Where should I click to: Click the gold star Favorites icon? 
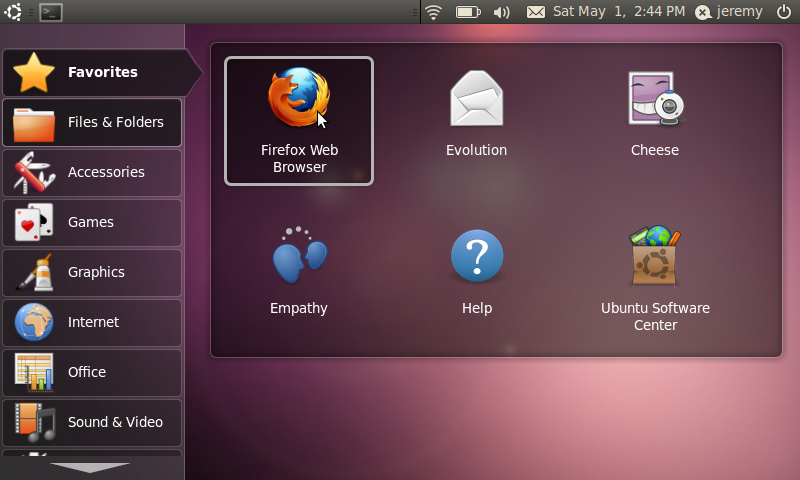coord(34,73)
